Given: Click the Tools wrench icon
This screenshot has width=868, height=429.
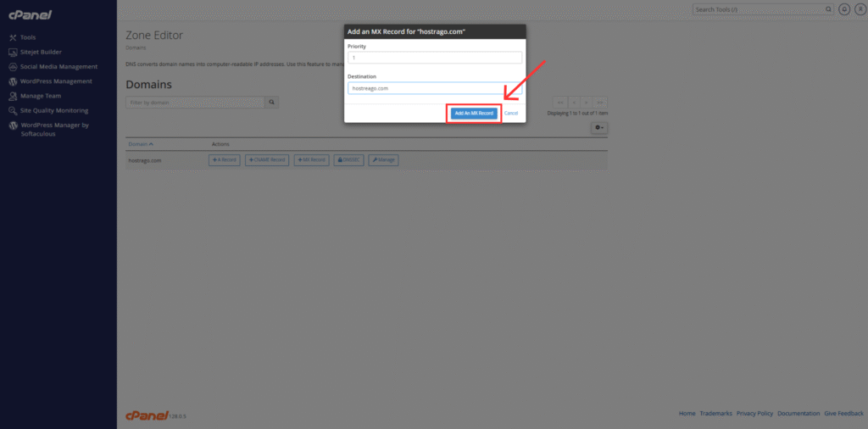Looking at the screenshot, I should click(14, 37).
